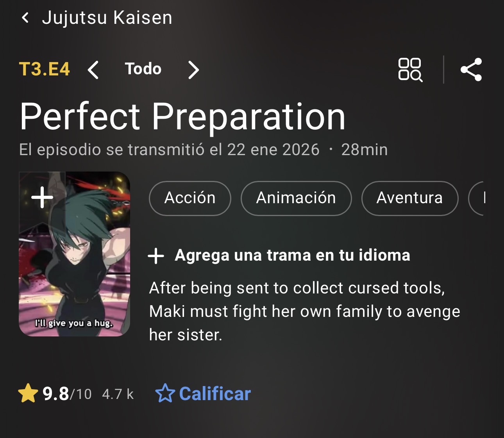Go to the previous episode chevron
Image resolution: width=504 pixels, height=438 pixels.
point(93,70)
